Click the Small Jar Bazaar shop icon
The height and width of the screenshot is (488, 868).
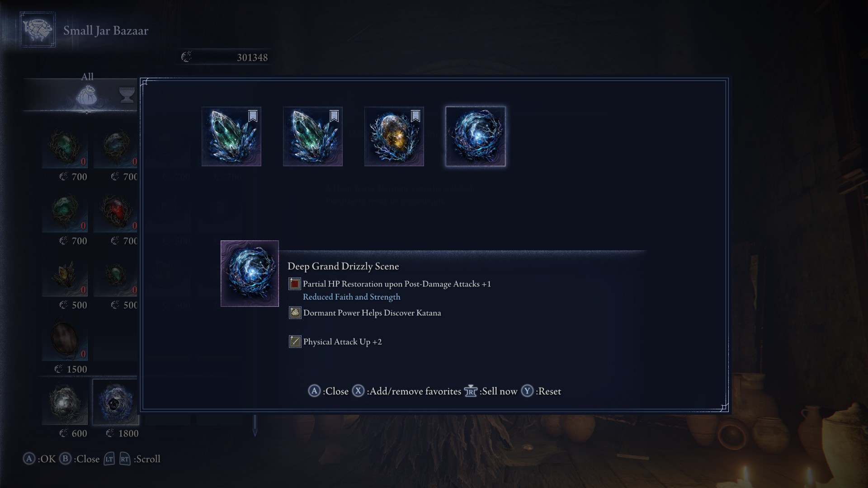pyautogui.click(x=38, y=30)
